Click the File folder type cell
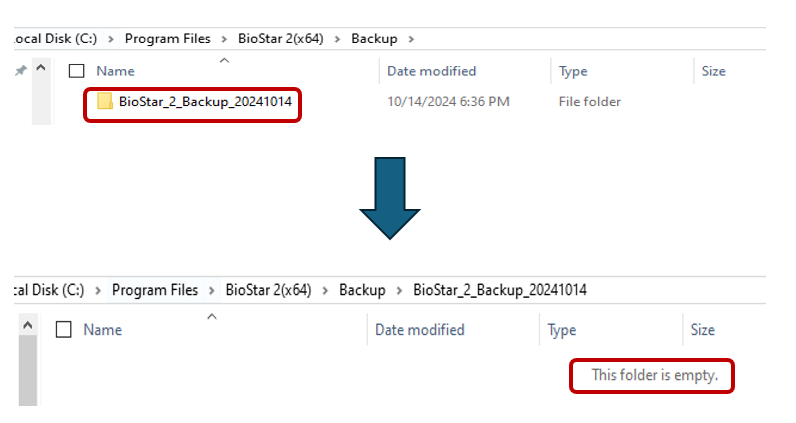The image size is (796, 423). [x=589, y=102]
